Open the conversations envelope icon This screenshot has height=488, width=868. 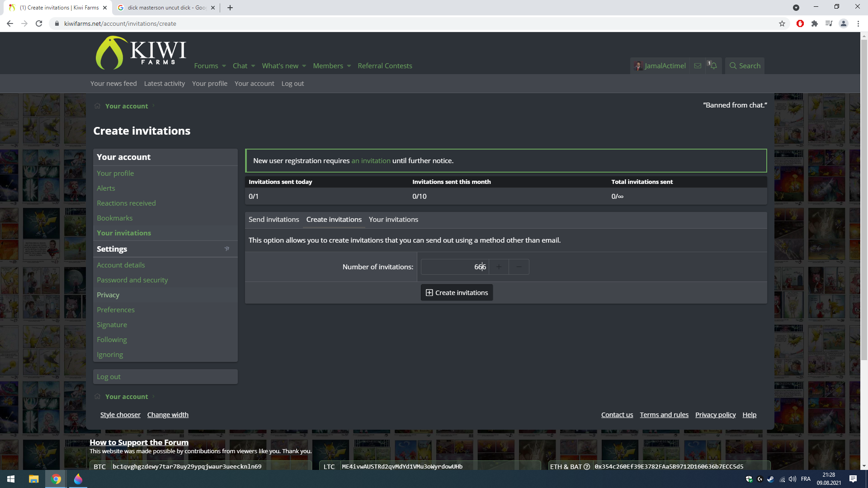tap(698, 66)
